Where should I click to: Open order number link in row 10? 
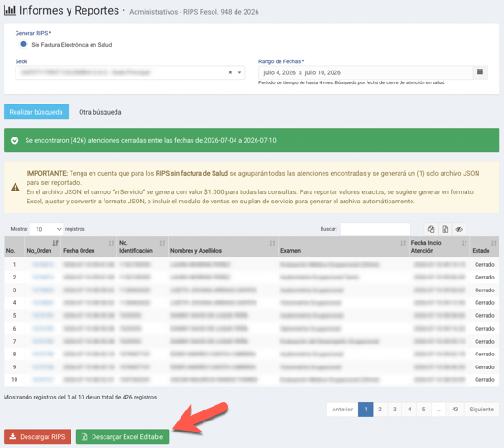point(43,380)
